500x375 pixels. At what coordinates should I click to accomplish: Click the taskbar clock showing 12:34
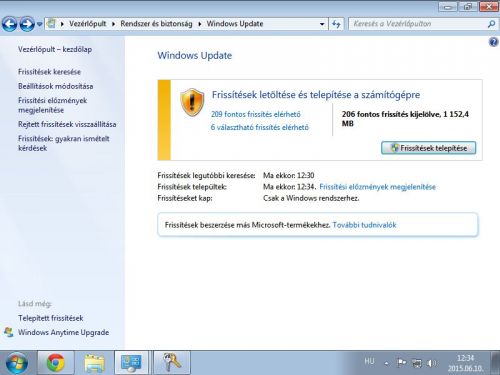click(465, 363)
